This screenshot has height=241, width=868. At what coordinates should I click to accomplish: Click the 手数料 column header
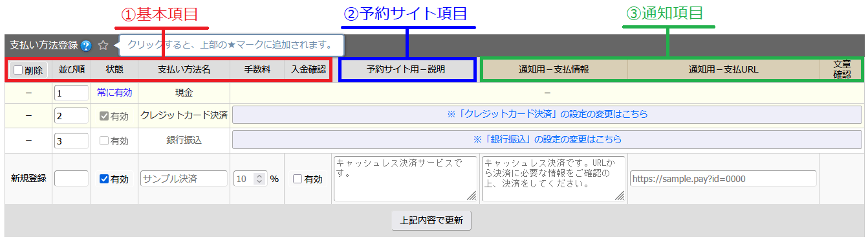pyautogui.click(x=257, y=69)
